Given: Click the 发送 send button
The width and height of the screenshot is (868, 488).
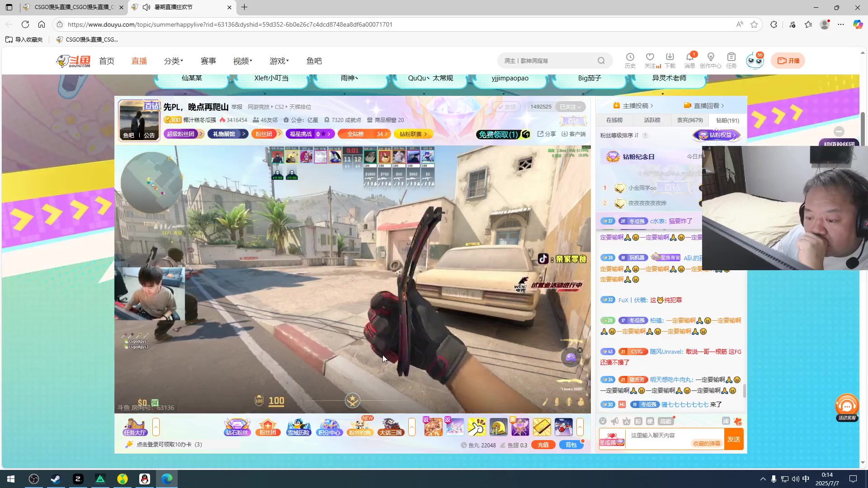Looking at the screenshot, I should point(734,439).
